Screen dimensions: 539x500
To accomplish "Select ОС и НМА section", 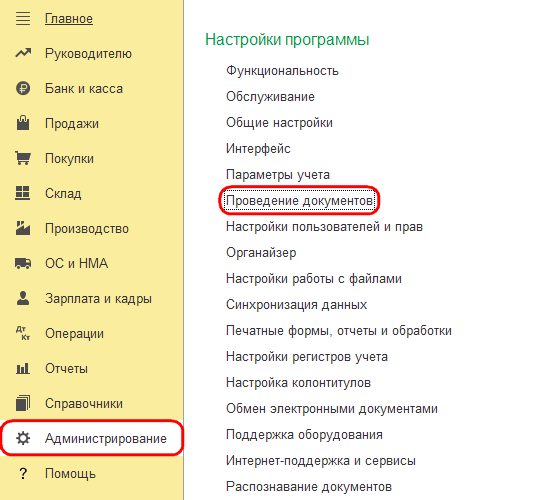I will 77,264.
